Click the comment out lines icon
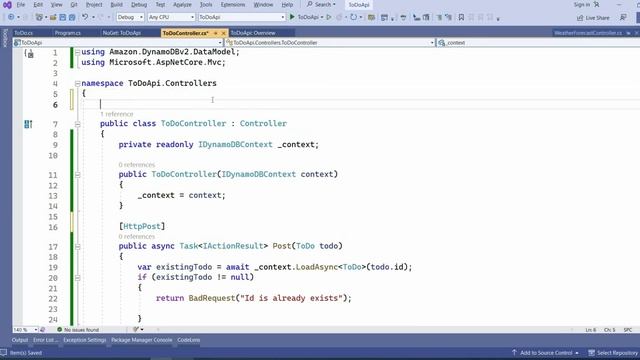640x360 pixels. (439, 17)
